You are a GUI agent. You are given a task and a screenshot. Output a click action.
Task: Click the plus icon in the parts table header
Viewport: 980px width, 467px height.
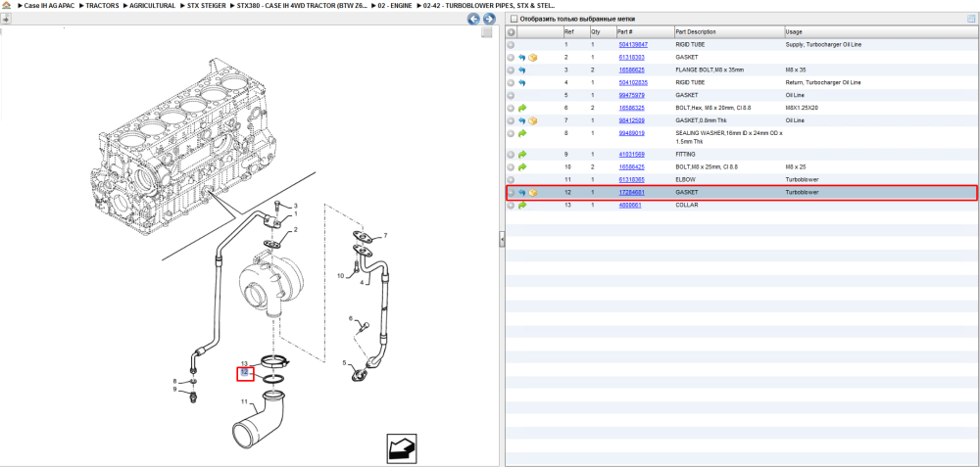click(512, 32)
